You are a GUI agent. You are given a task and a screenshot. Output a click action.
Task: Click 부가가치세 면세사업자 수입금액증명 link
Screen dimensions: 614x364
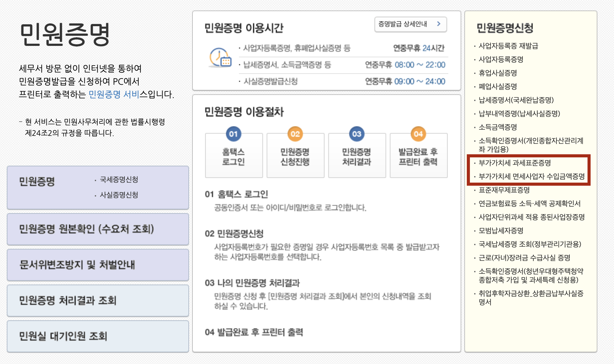[x=531, y=176]
